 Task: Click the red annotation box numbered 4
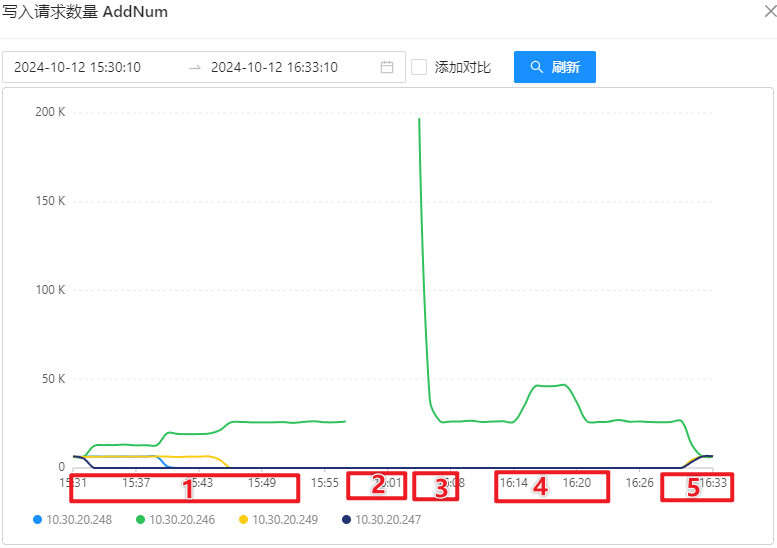pos(552,486)
